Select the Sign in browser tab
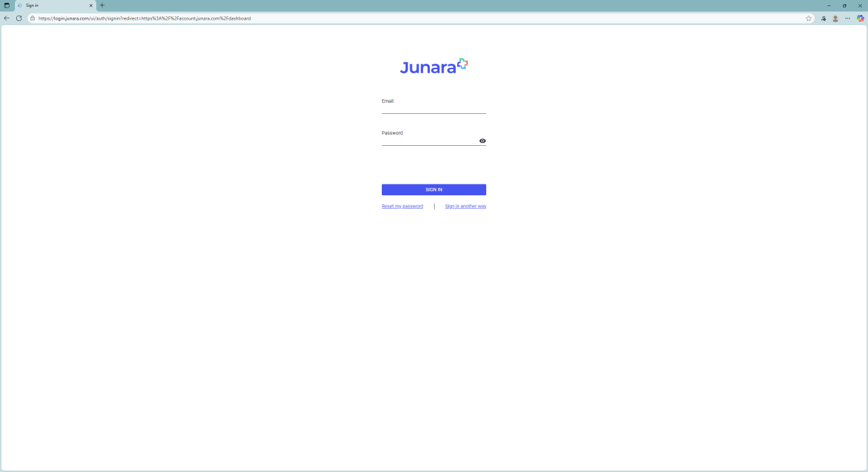The image size is (868, 472). 55,5
